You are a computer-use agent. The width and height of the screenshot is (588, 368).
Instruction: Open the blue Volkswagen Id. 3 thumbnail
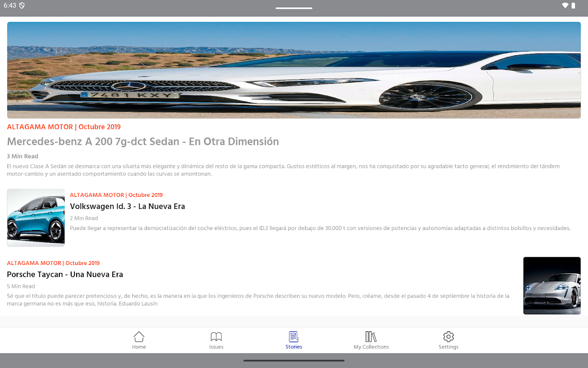pos(36,218)
